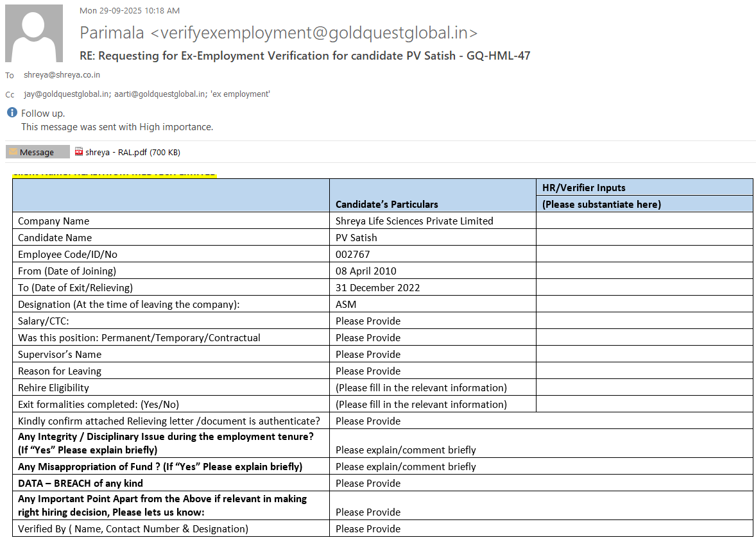756x540 pixels.
Task: Click the sender's profile avatar picture
Action: pyautogui.click(x=34, y=33)
